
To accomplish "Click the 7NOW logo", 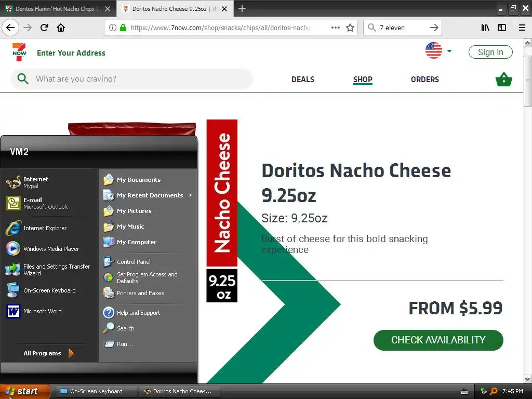I will 19,52.
